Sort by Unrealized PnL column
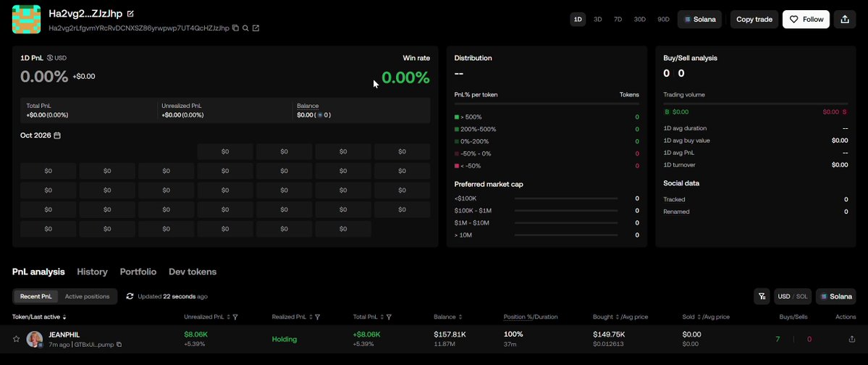Image resolution: width=868 pixels, height=365 pixels. (x=227, y=316)
